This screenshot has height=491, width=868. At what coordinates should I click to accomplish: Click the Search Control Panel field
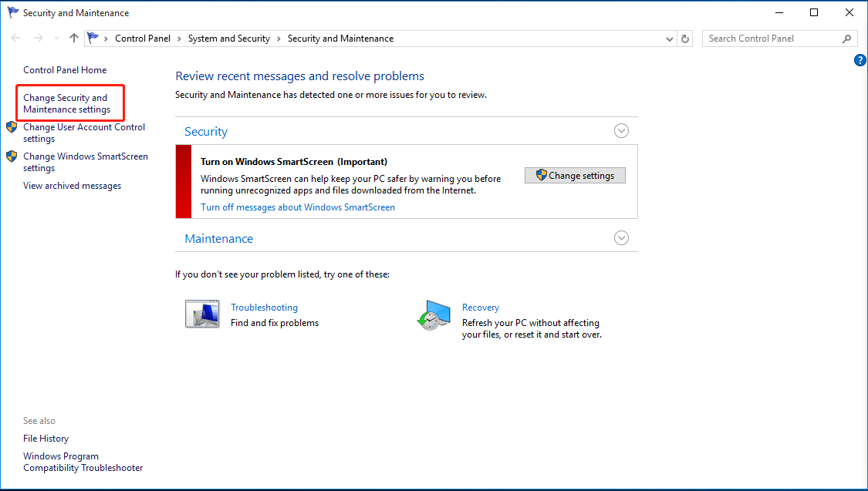[772, 39]
